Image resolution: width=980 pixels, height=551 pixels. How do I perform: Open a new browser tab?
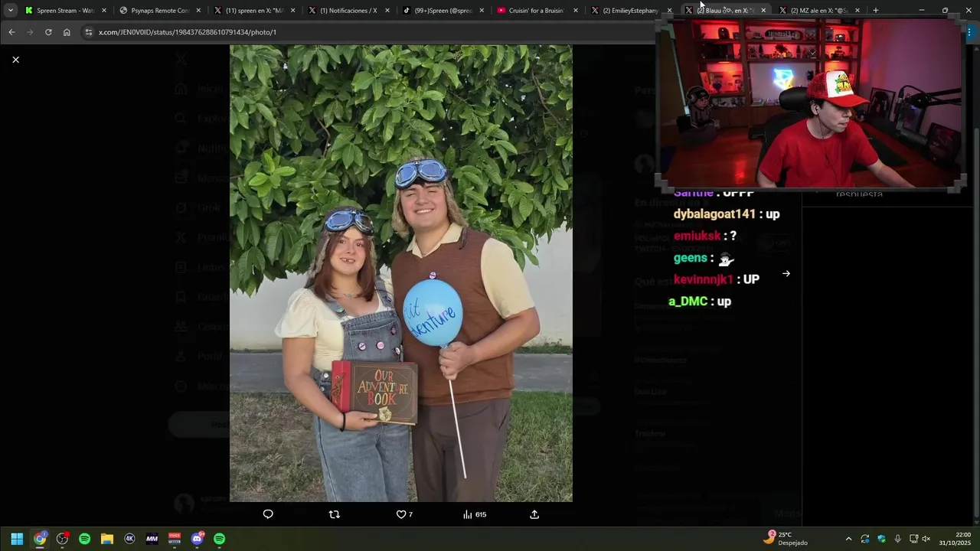(876, 10)
